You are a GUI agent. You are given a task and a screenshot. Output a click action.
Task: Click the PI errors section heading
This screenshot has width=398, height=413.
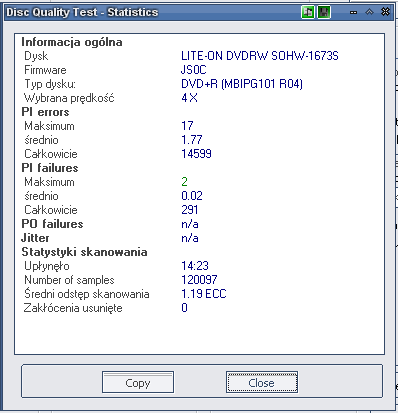[45, 112]
